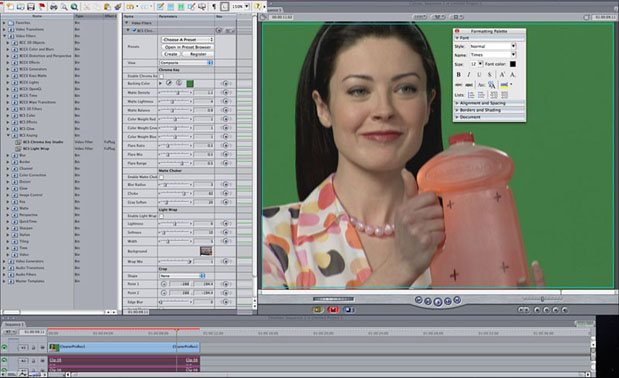Click the green Backing Color swatch

point(190,83)
